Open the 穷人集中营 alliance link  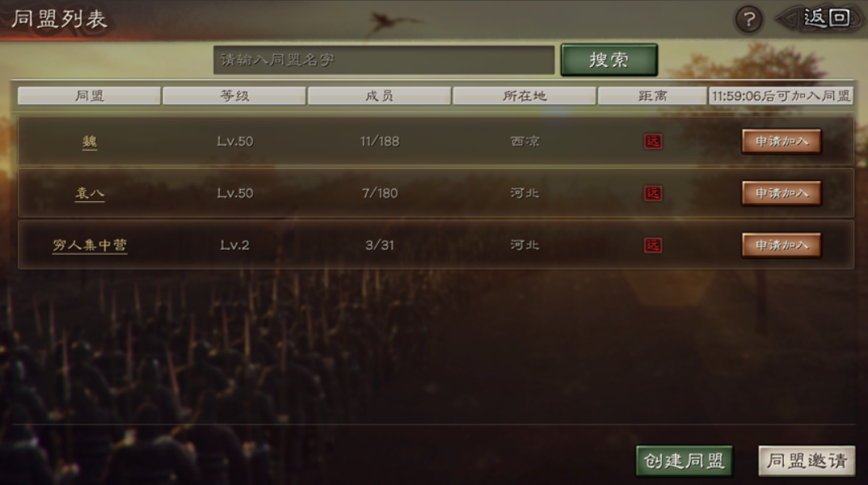[x=90, y=245]
